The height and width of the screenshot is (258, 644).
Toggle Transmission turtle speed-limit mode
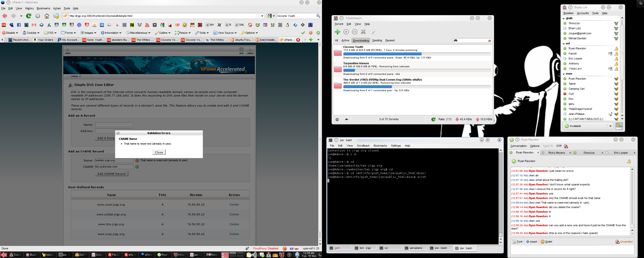click(347, 119)
